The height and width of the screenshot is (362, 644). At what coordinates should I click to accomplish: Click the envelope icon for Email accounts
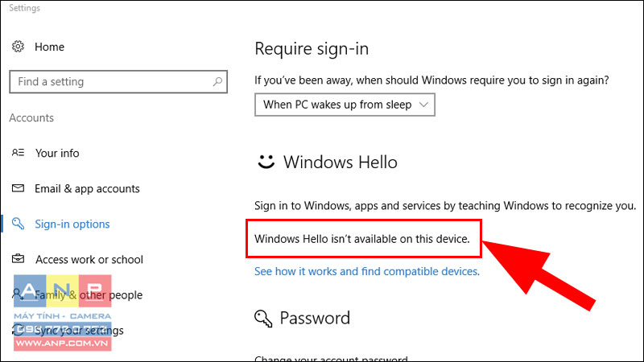18,188
